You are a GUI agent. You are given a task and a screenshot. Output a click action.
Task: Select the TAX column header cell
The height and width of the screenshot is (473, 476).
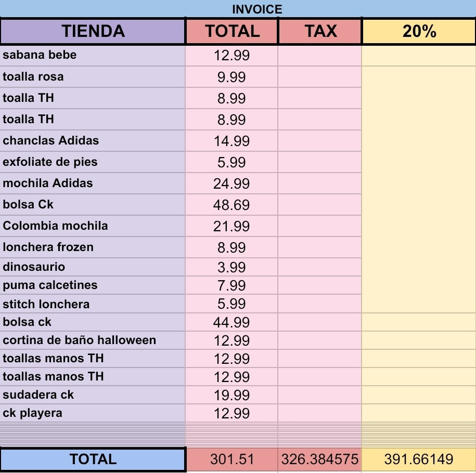[320, 31]
